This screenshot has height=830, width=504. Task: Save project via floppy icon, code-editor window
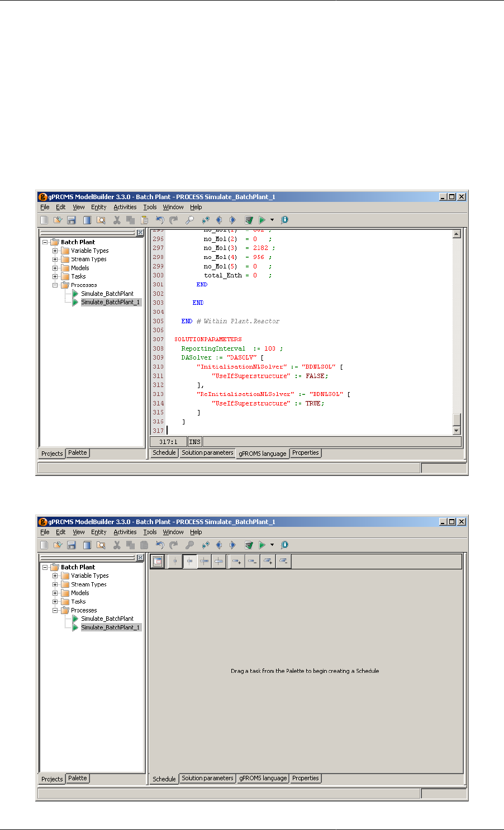coord(72,220)
